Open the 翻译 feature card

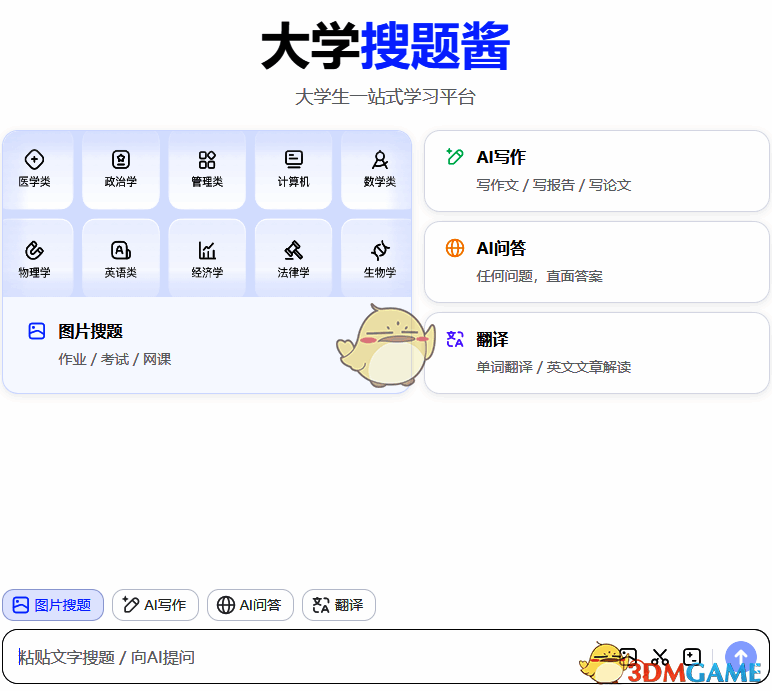coord(597,353)
